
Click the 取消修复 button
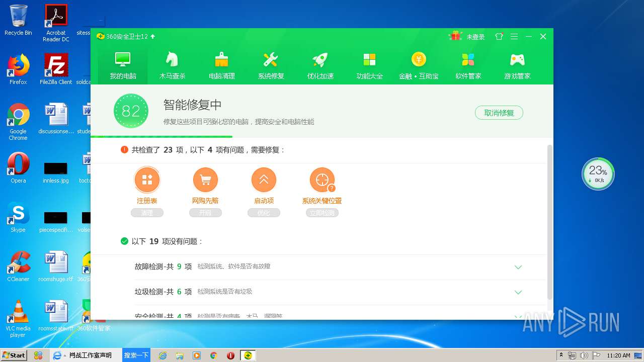click(x=499, y=113)
